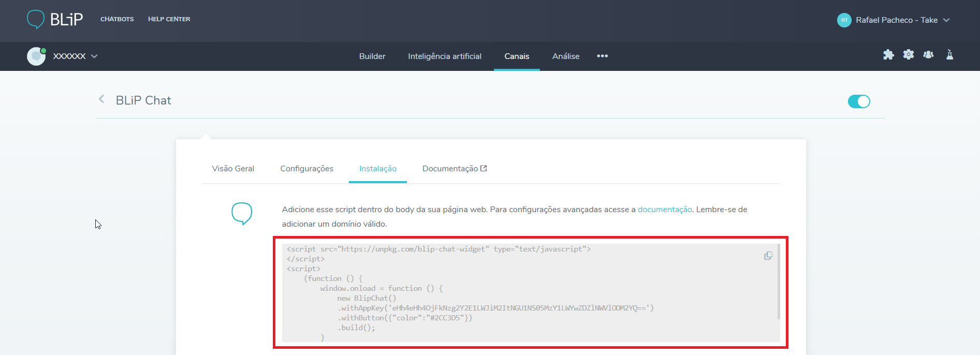Viewport: 980px width, 355px height.
Task: Open the documentação link in description
Action: point(665,210)
